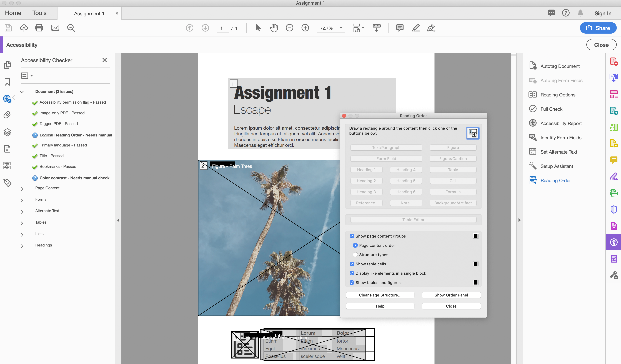Open the Attachments paperclip panel
This screenshot has height=364, width=621.
click(x=7, y=115)
